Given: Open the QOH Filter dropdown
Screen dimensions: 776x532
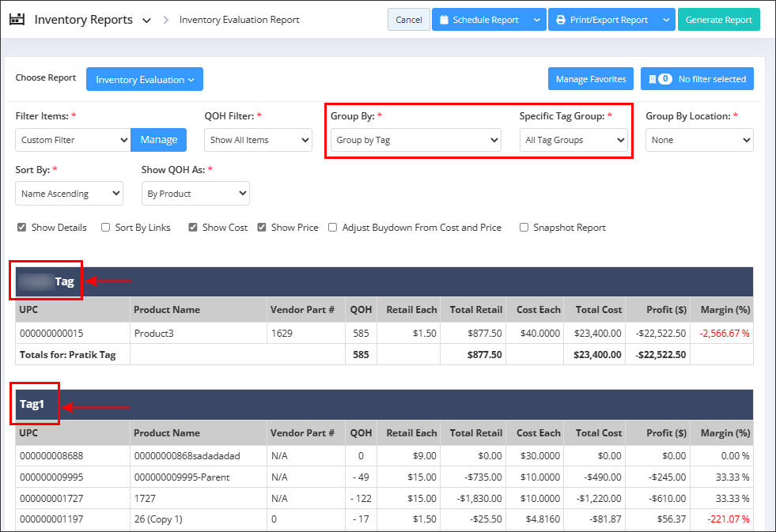Looking at the screenshot, I should pyautogui.click(x=259, y=140).
